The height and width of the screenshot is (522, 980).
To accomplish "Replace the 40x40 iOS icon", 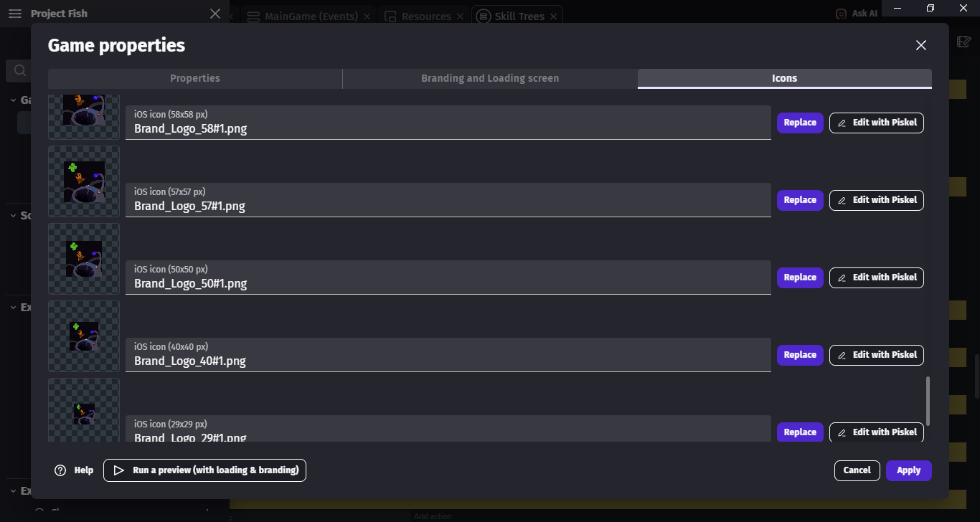I will coord(800,355).
